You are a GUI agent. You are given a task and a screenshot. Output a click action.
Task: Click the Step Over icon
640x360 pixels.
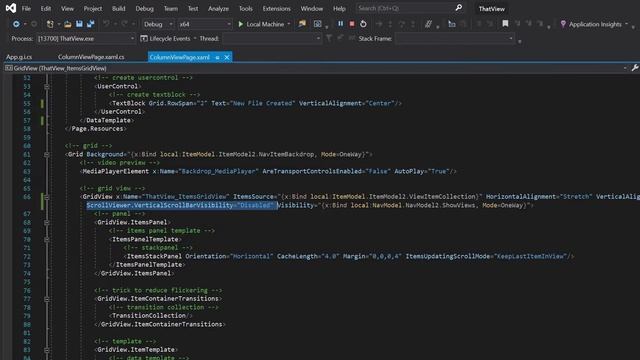402,24
